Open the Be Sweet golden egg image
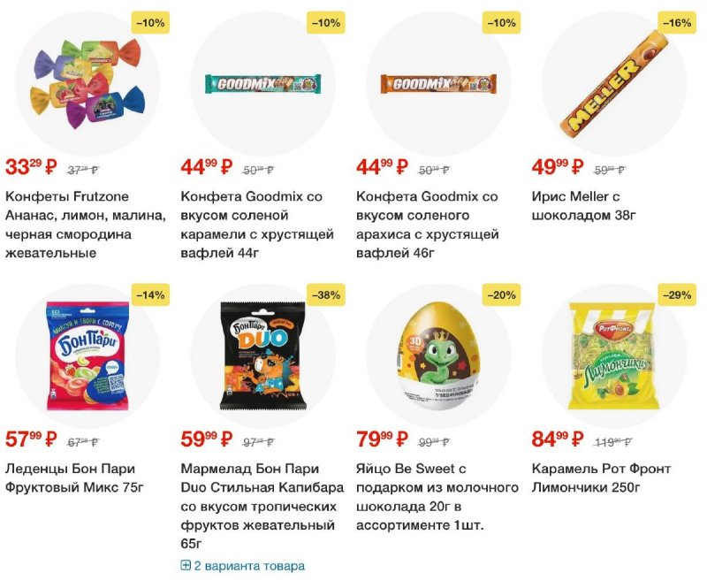707x588 pixels. tap(438, 356)
